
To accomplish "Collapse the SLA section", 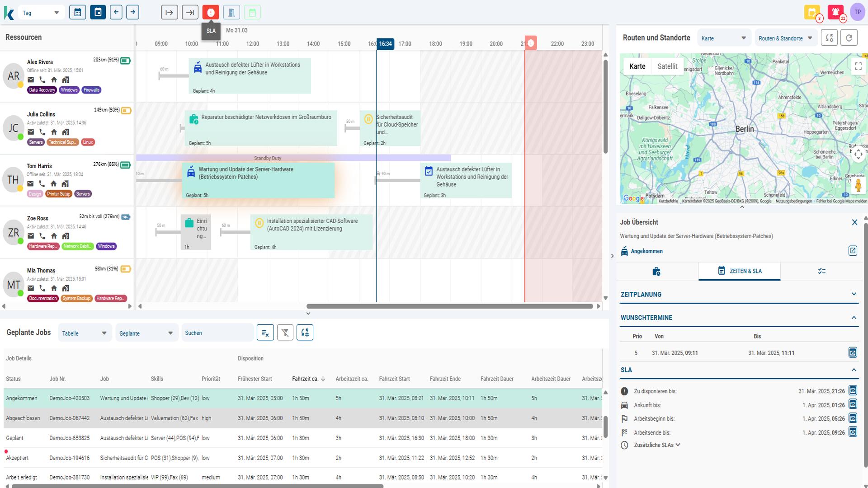I will pos(739,370).
